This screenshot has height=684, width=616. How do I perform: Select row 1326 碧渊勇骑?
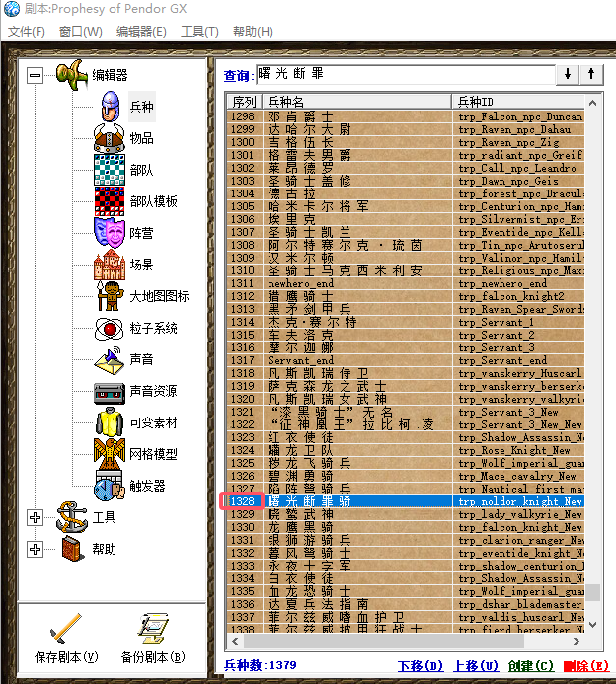(x=406, y=476)
